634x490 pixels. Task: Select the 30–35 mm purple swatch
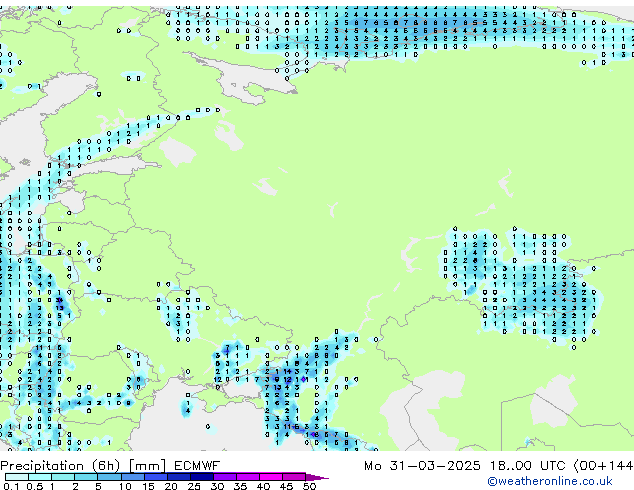[x=225, y=477]
